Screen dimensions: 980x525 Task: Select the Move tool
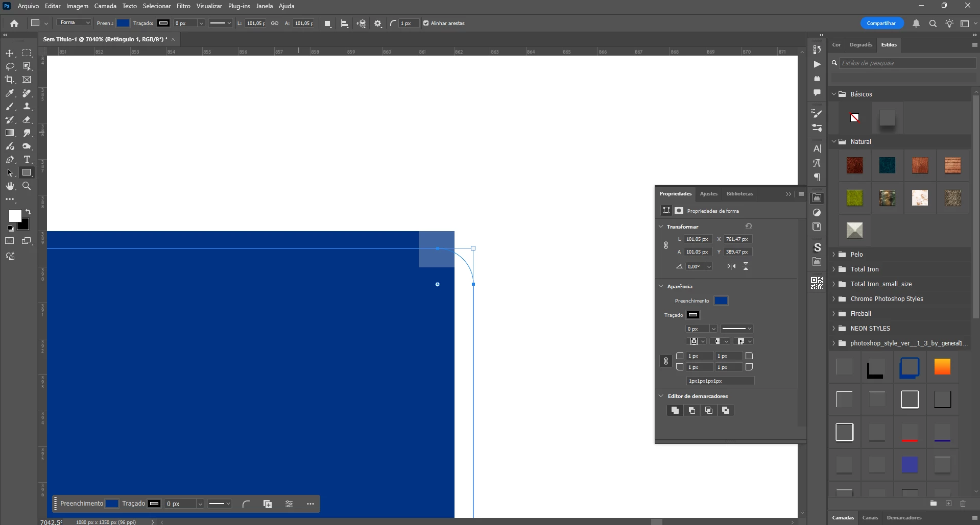click(x=10, y=53)
